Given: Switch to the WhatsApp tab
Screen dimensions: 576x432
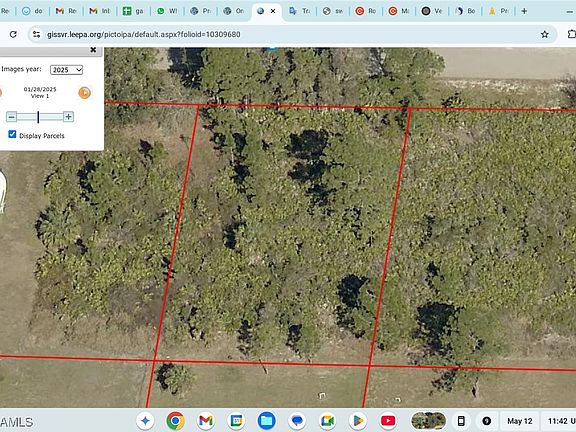Looking at the screenshot, I should [167, 11].
